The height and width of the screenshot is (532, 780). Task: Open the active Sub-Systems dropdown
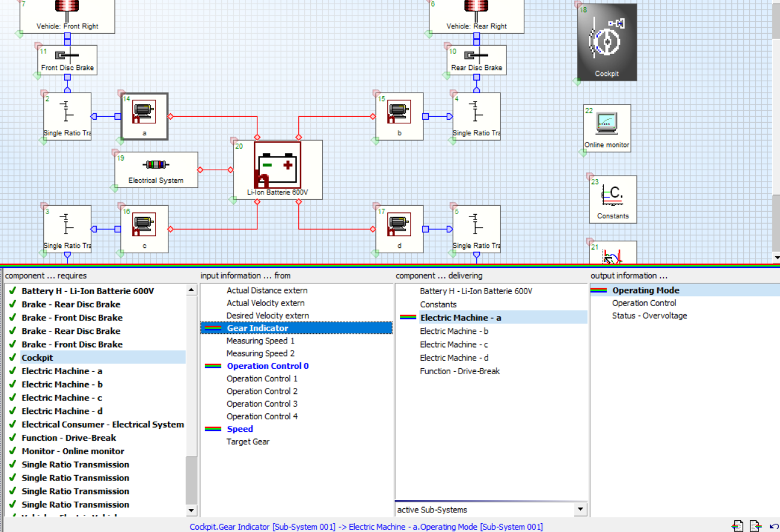coord(580,509)
